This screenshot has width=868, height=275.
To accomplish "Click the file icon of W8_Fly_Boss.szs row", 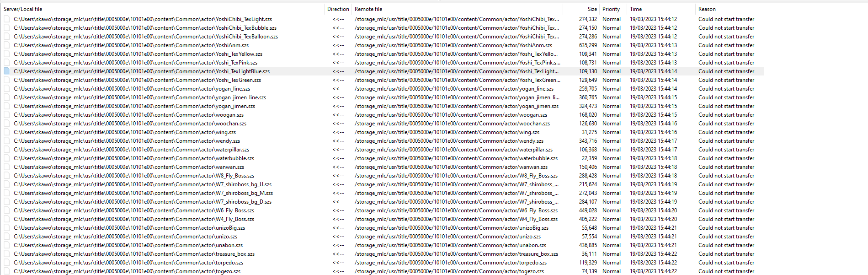I will [7, 176].
